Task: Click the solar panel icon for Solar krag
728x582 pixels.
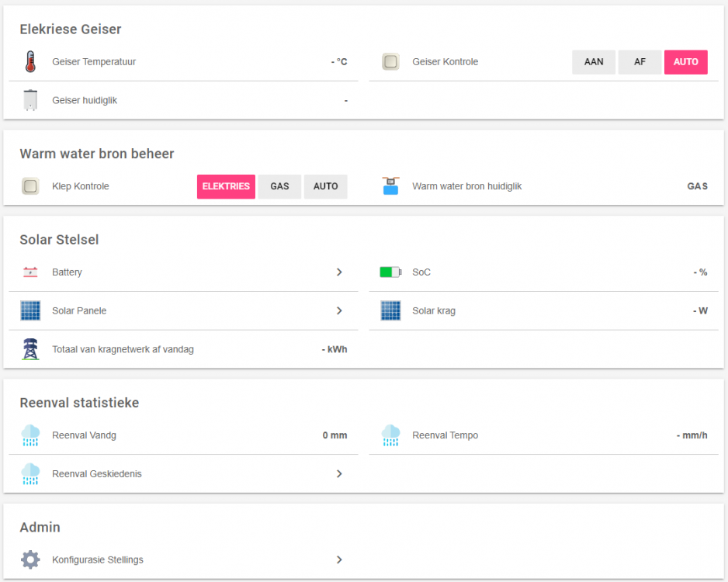Action: pos(390,310)
